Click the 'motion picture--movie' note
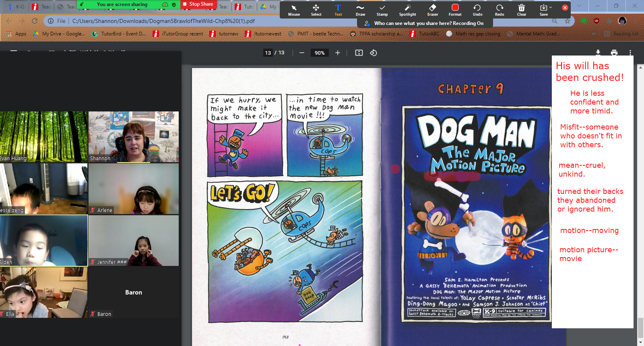 click(588, 254)
